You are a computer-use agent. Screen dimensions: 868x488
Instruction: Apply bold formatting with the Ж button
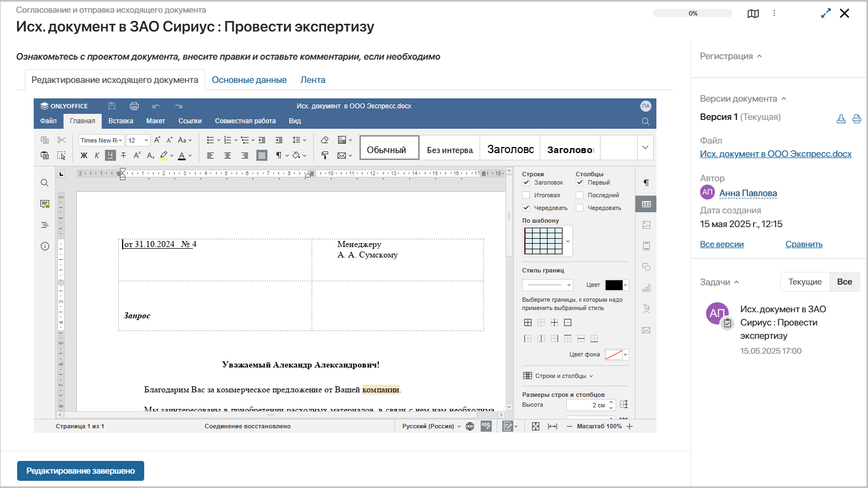tap(84, 155)
